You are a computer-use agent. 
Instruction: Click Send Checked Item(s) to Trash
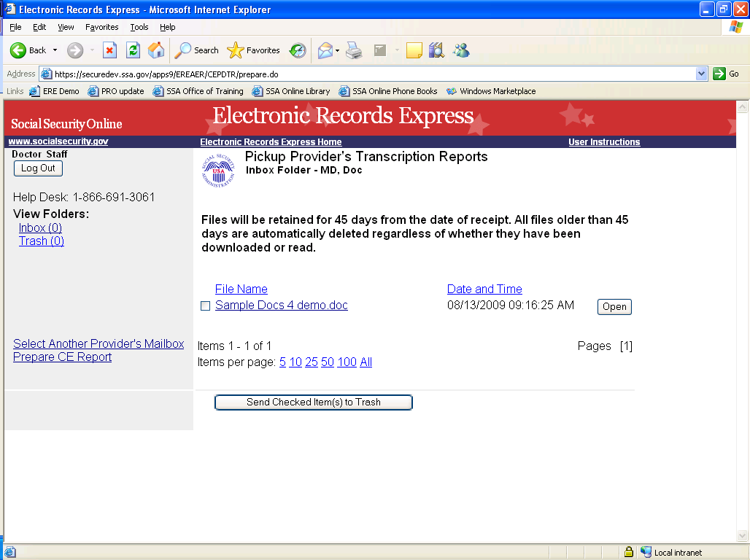313,402
